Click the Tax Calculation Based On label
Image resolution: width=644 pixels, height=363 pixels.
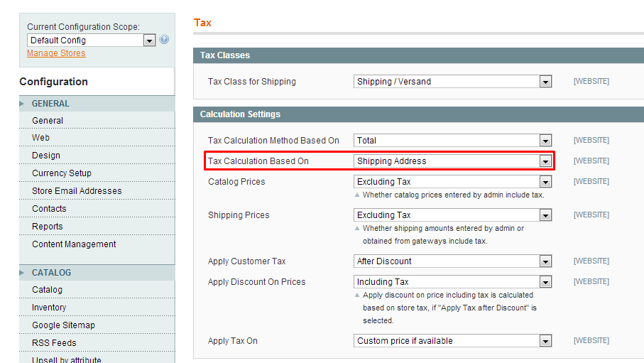258,161
